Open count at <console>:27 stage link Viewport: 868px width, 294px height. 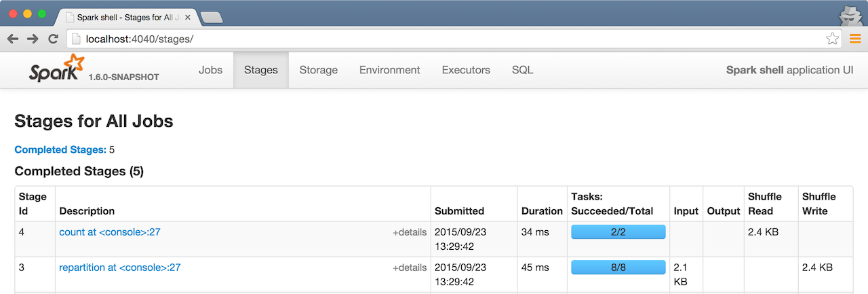[110, 232]
